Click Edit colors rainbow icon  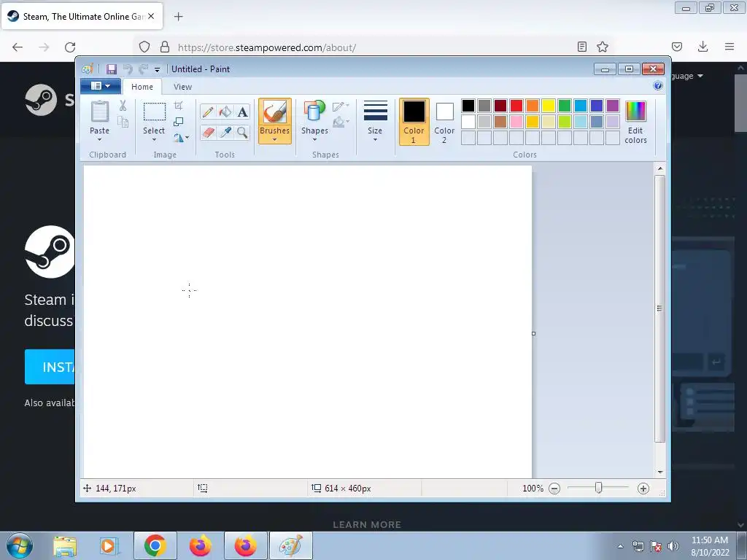coord(635,112)
